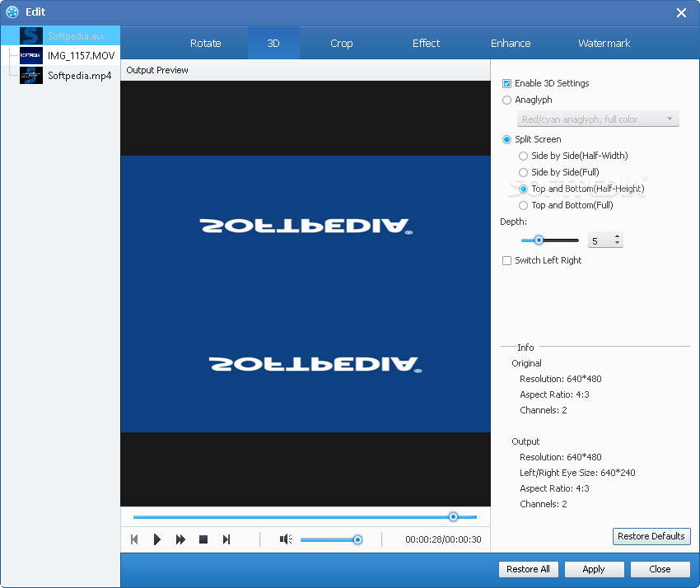The width and height of the screenshot is (700, 588).
Task: Select the Anaglyph radio option
Action: point(506,100)
